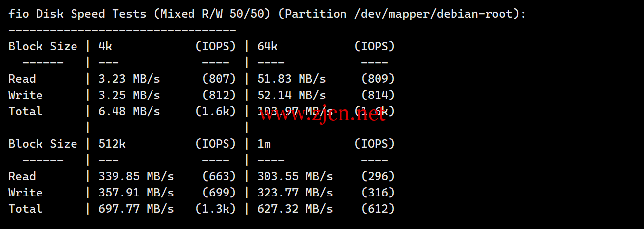This screenshot has height=229, width=644.
Task: Click the (809) IOPS value
Action: tap(378, 79)
